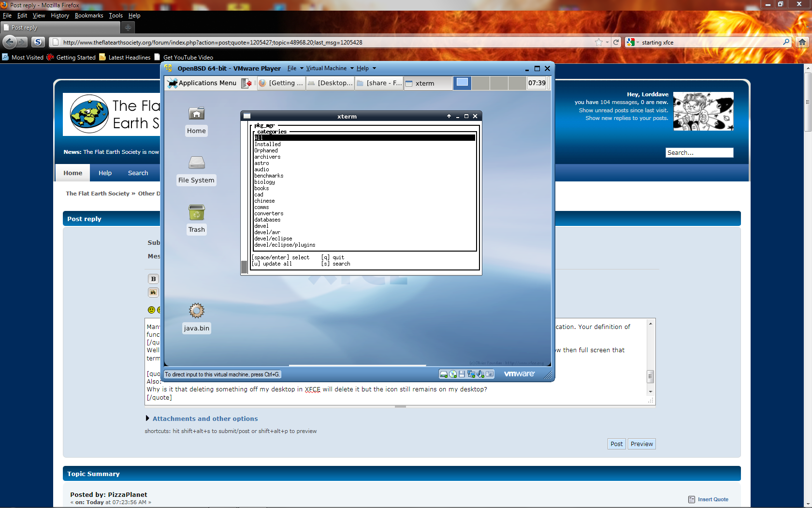The height and width of the screenshot is (508, 812).
Task: Open the XFCE Applications Menu
Action: click(x=202, y=83)
